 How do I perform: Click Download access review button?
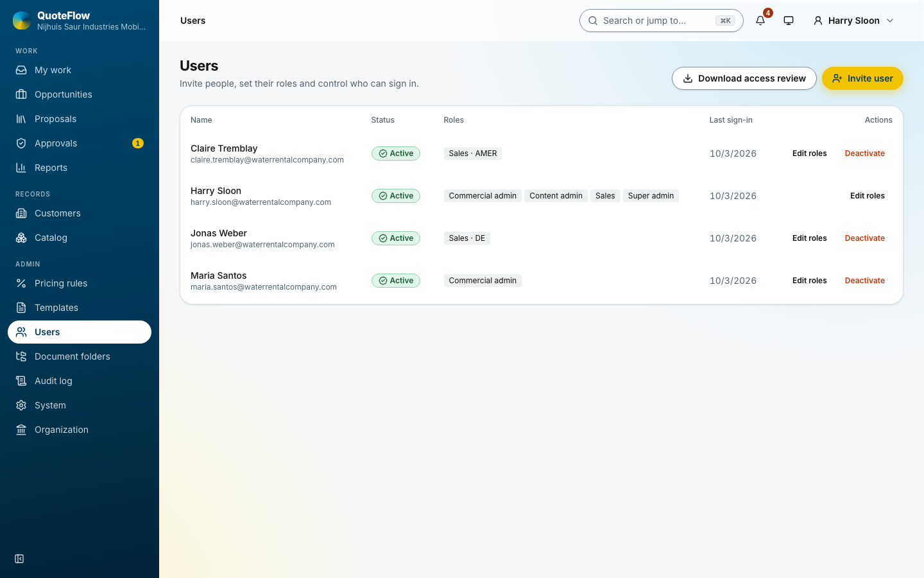[744, 78]
